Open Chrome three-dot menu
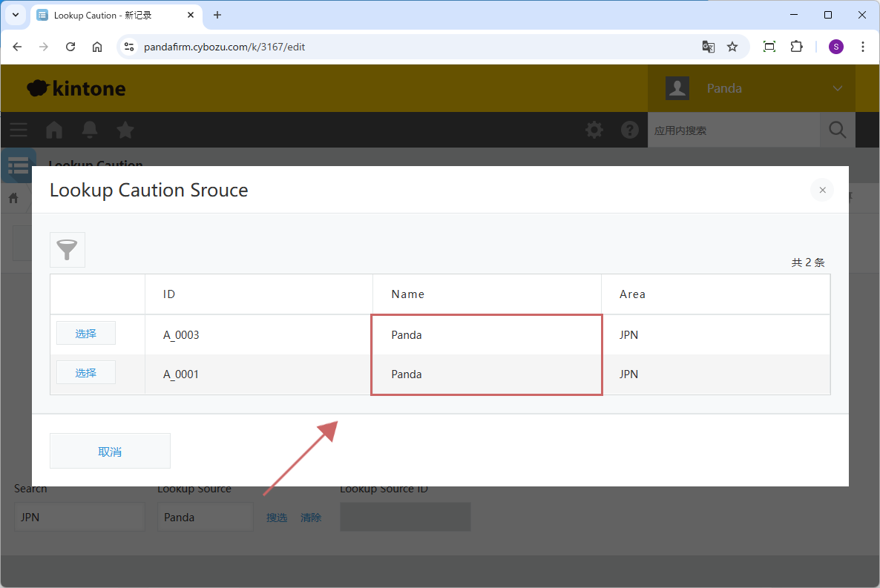Image resolution: width=880 pixels, height=588 pixels. pyautogui.click(x=863, y=47)
